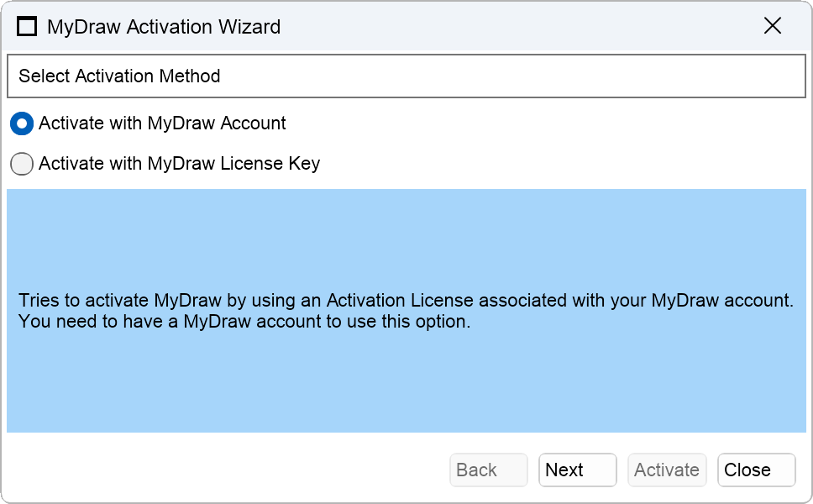This screenshot has width=813, height=504.
Task: Click the Close button at the bottom
Action: pos(755,470)
